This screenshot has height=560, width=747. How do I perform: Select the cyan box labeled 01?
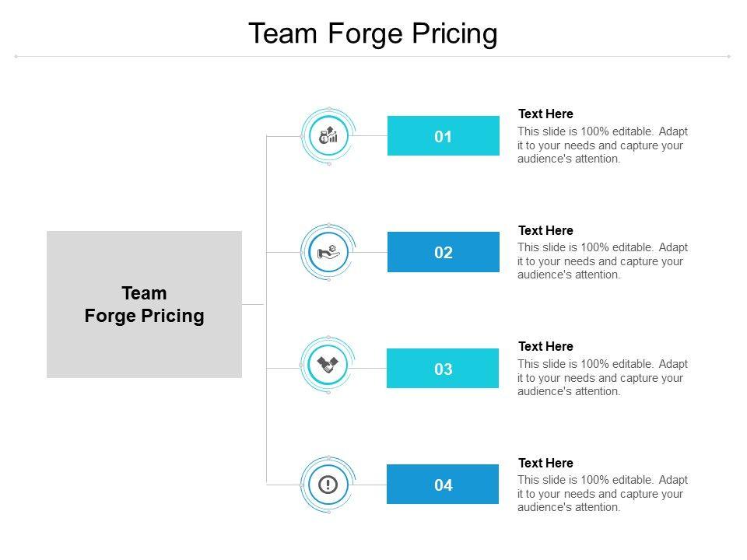tap(444, 136)
